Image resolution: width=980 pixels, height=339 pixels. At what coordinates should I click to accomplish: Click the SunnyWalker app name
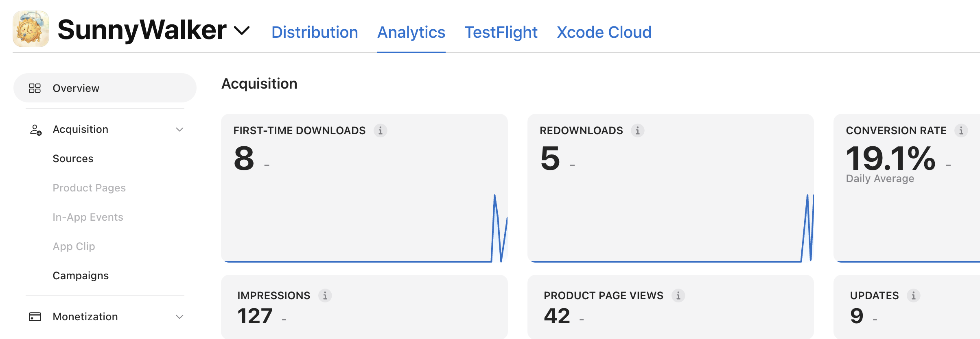(x=142, y=30)
